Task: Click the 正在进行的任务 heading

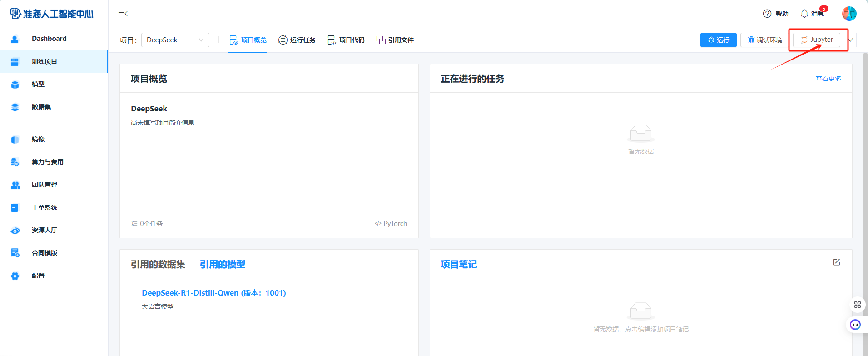Action: (472, 79)
